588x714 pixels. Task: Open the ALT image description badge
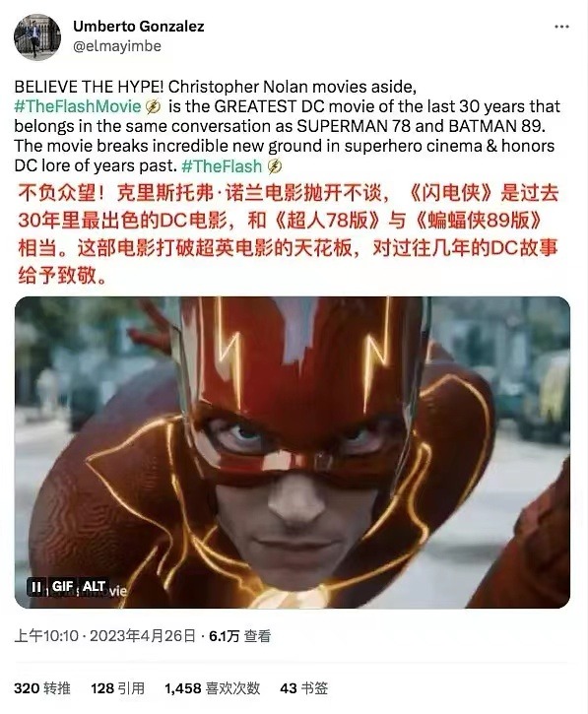click(94, 587)
